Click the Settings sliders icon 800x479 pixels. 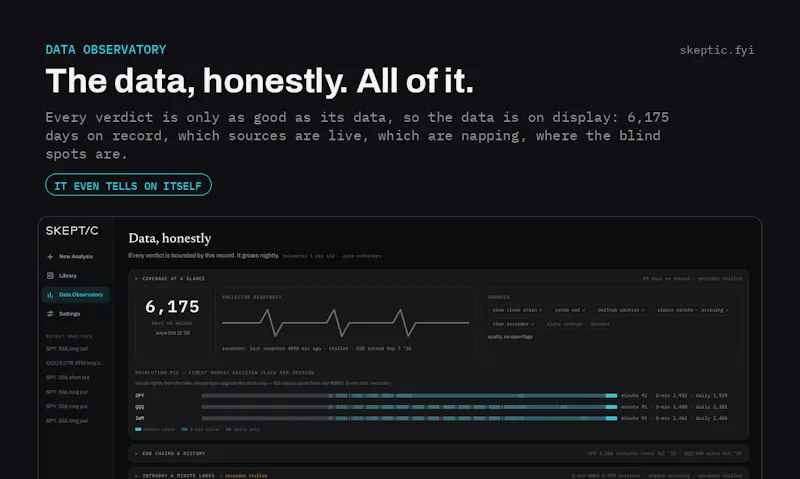[50, 314]
